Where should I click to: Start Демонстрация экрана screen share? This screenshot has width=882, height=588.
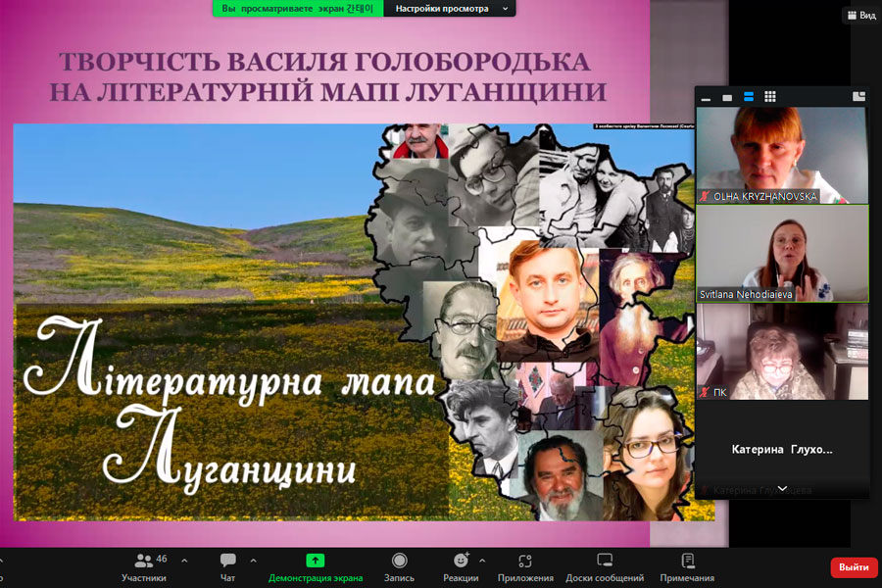click(x=316, y=567)
